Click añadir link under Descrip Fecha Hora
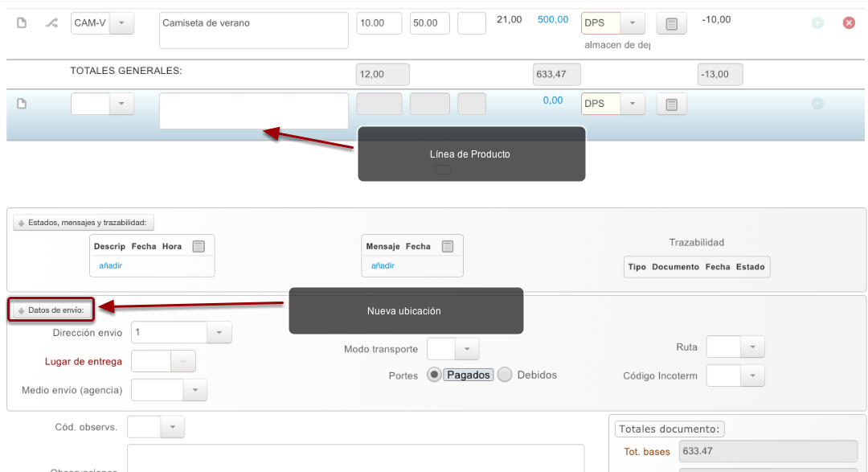The width and height of the screenshot is (868, 472). coord(111,265)
